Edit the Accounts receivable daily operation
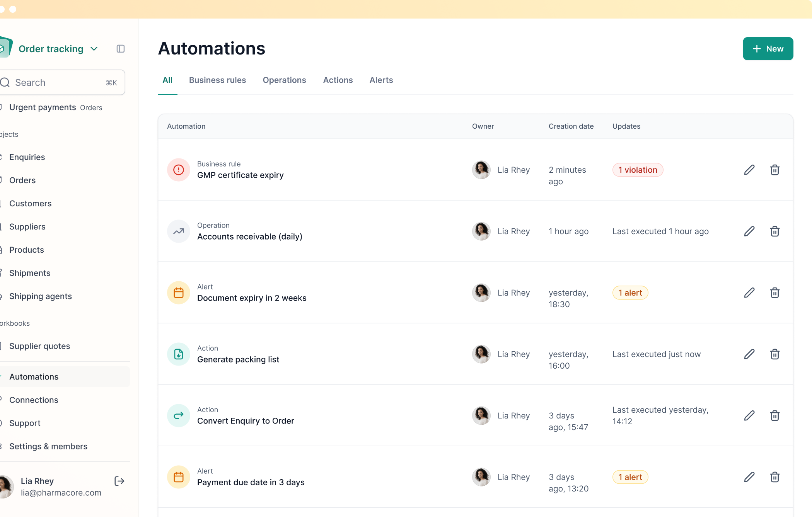 coord(749,231)
